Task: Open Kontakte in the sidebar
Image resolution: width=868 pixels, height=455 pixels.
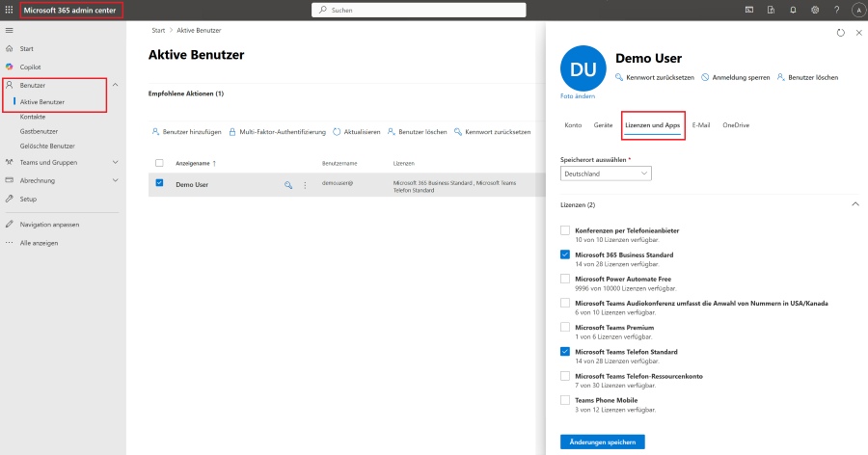Action: tap(33, 117)
